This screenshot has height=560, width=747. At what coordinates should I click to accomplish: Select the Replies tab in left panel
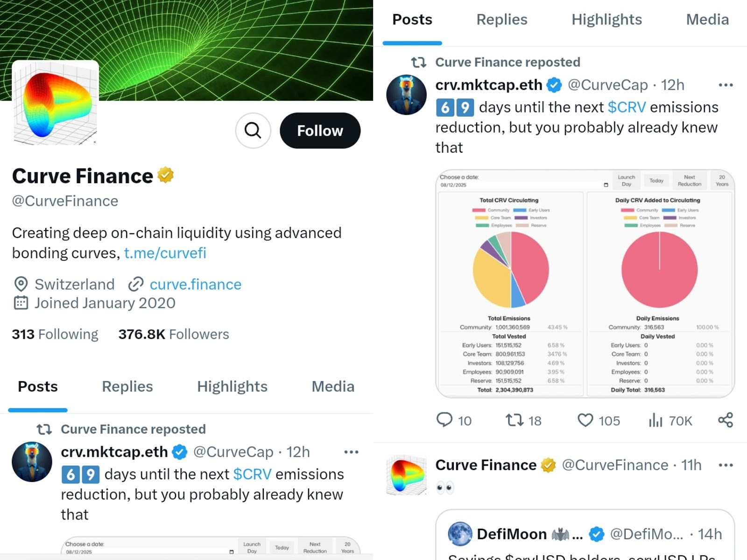pos(127,386)
